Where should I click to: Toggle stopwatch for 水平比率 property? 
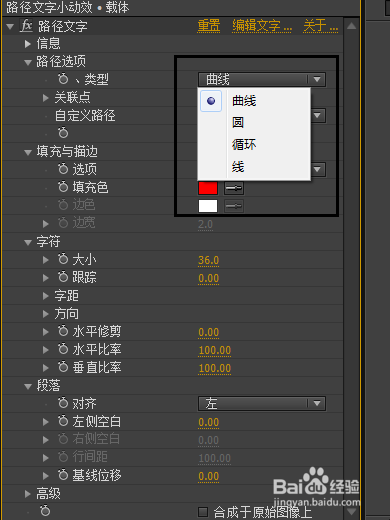63,349
